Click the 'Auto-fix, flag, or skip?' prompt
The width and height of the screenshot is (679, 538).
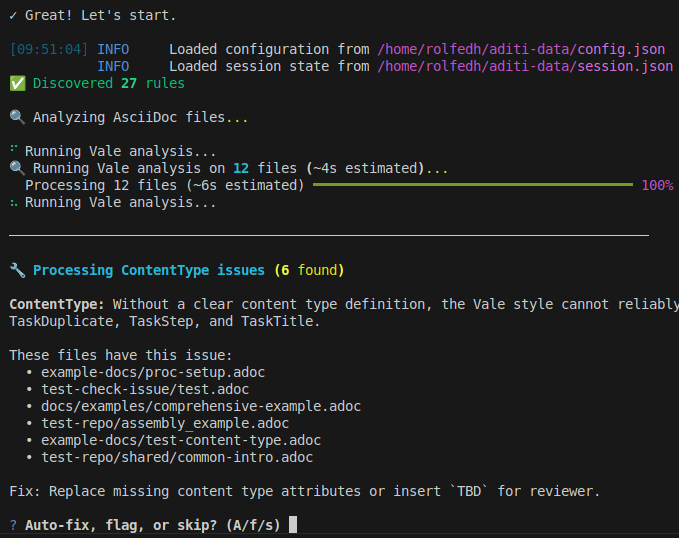click(x=121, y=525)
